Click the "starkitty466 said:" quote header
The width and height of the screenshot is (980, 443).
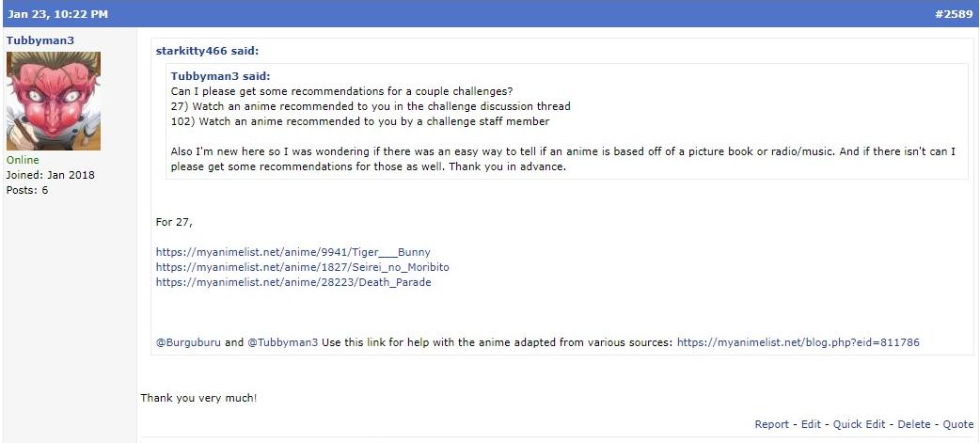point(207,51)
